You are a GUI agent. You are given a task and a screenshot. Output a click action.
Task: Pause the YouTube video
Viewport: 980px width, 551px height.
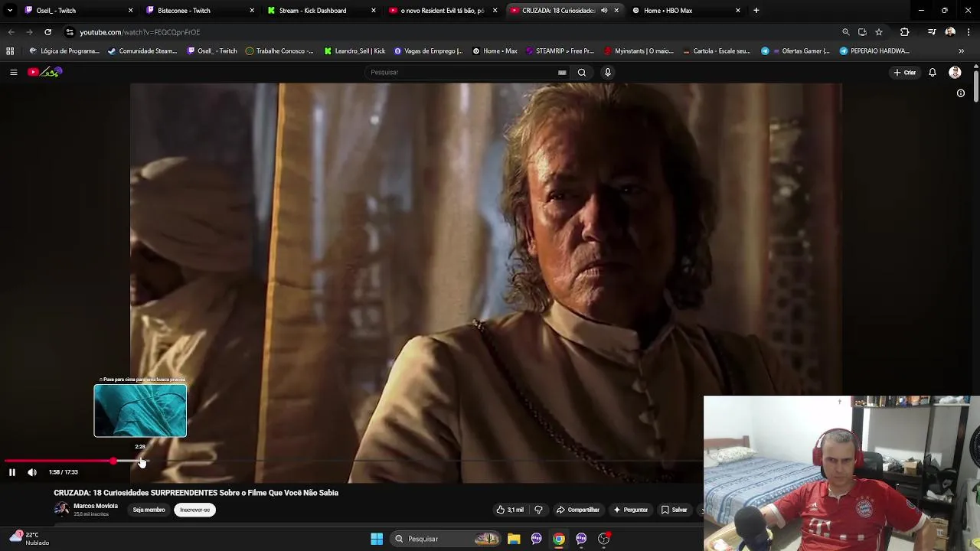pos(12,472)
